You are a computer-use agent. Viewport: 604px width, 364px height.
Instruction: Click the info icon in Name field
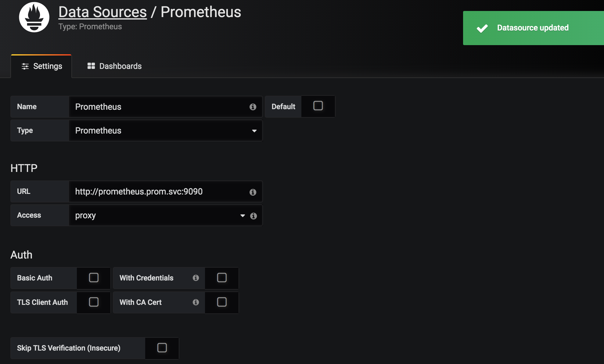[x=253, y=107]
